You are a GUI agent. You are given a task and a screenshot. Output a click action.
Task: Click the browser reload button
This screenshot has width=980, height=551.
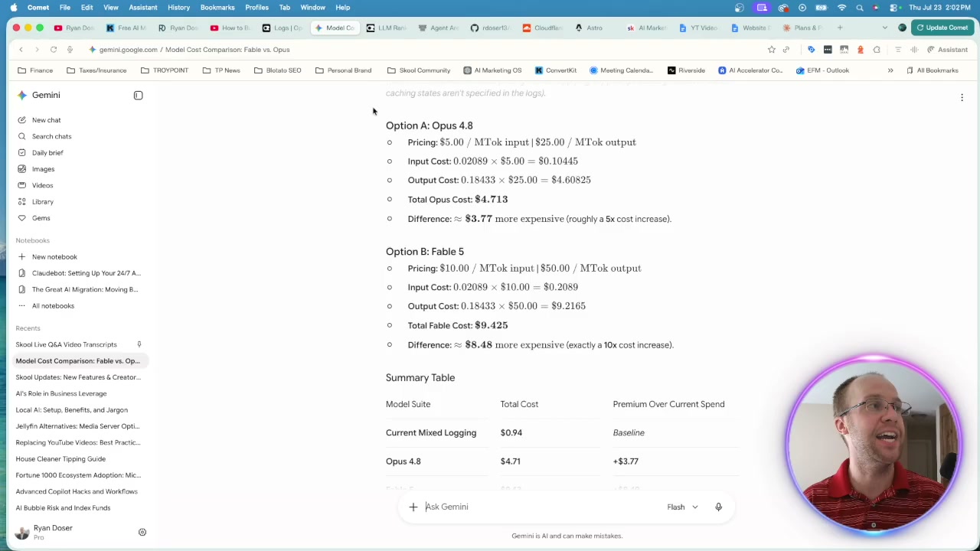(x=54, y=50)
